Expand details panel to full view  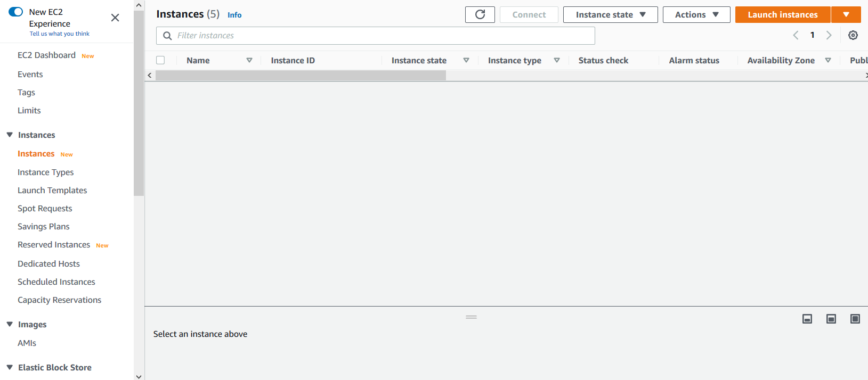click(855, 319)
